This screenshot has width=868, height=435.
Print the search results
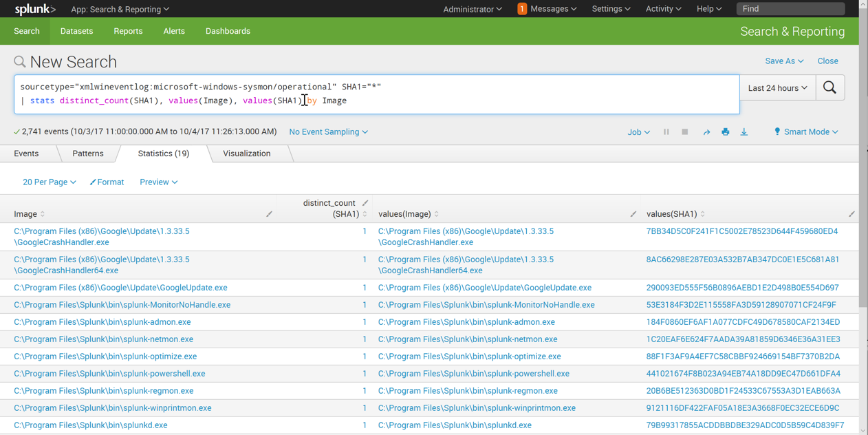coord(725,131)
